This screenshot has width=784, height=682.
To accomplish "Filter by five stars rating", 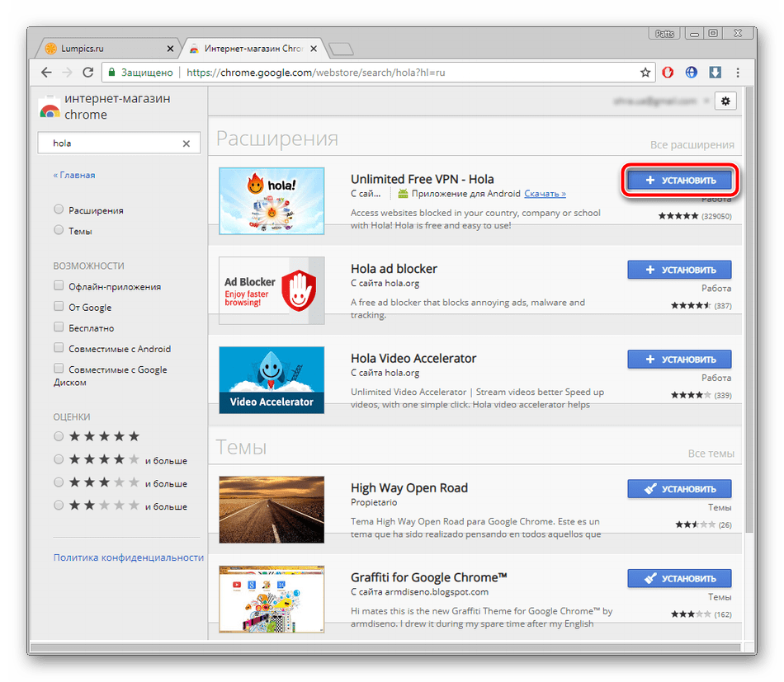I will coord(59,436).
